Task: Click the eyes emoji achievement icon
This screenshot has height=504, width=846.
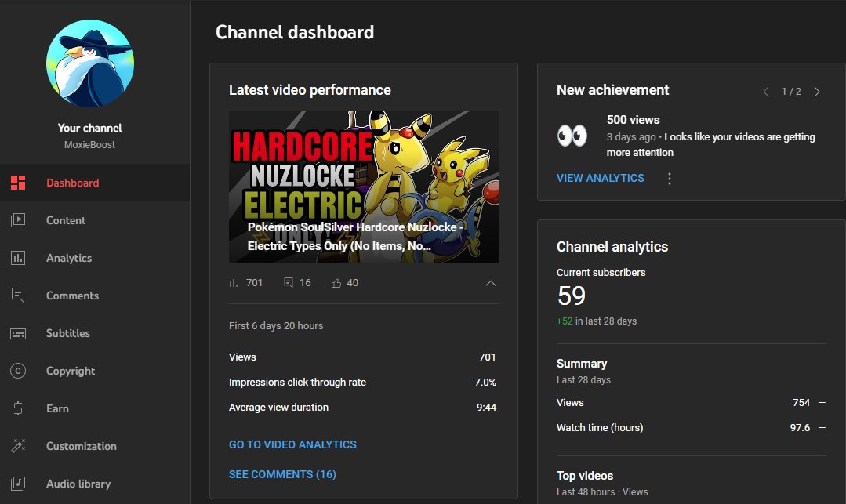Action: [572, 136]
